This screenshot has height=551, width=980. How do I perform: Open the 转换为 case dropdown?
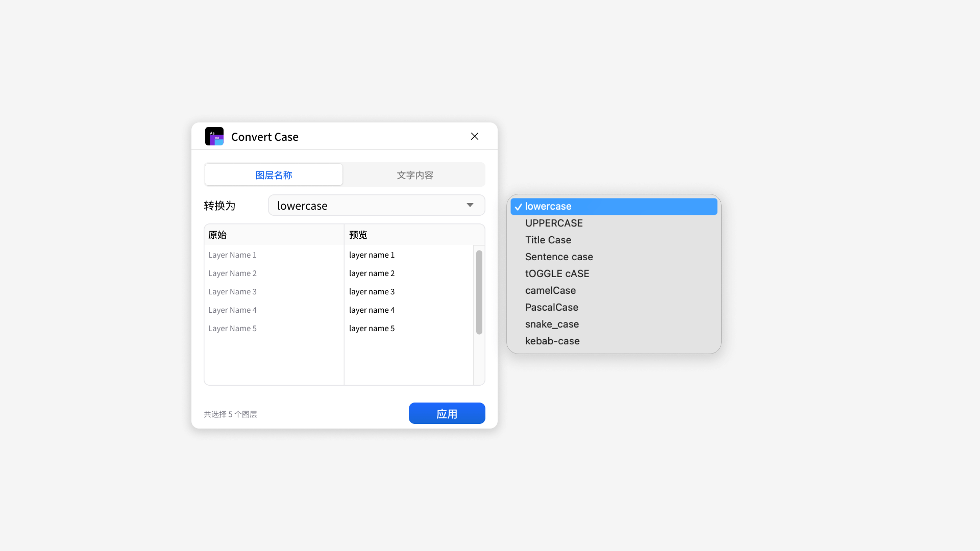376,206
